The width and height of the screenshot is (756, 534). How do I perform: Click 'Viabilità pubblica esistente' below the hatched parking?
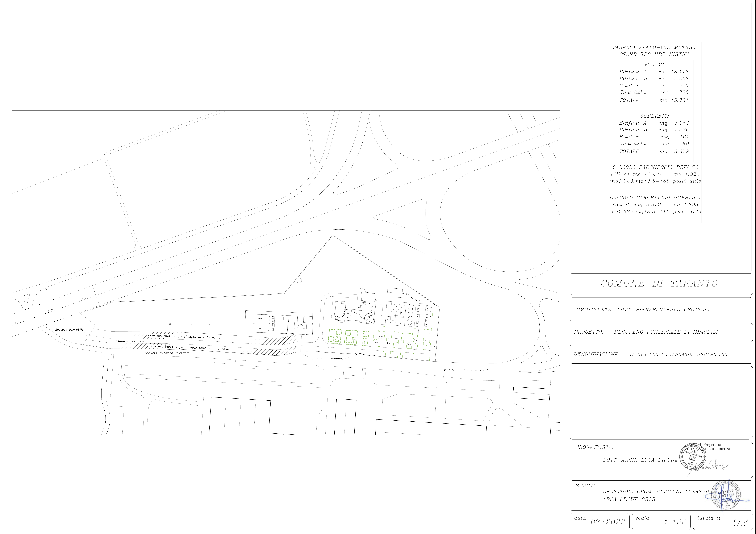point(166,353)
